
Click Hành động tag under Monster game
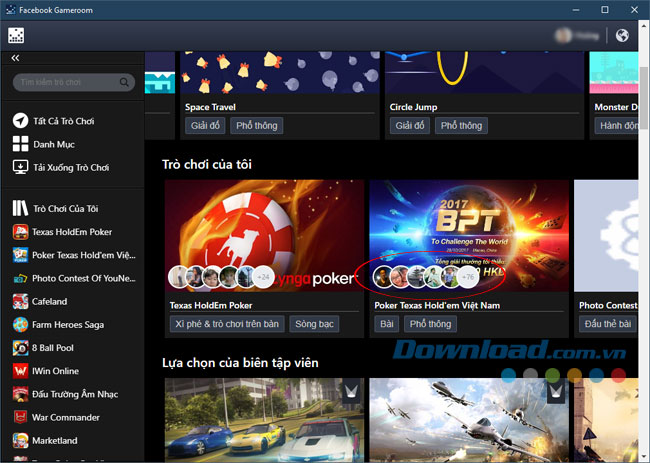617,126
